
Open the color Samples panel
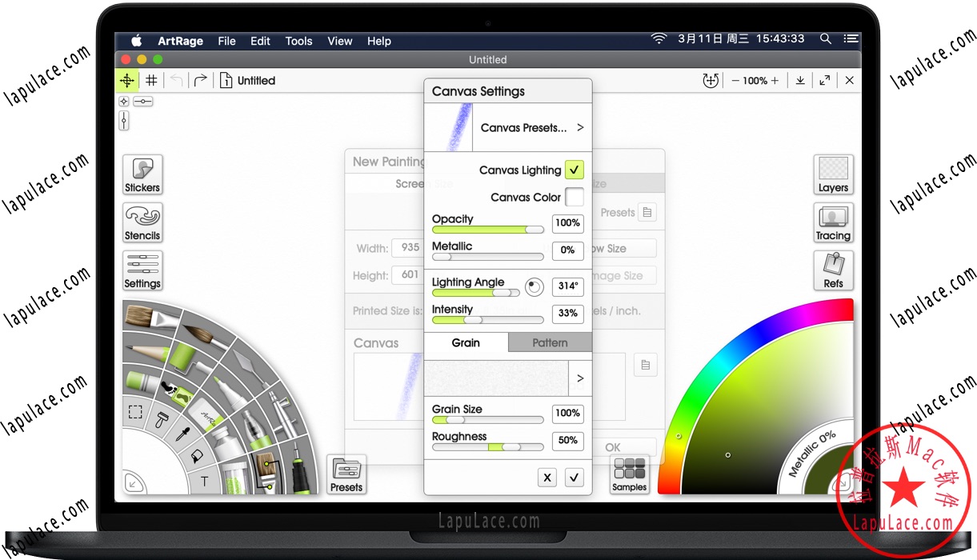pyautogui.click(x=629, y=474)
